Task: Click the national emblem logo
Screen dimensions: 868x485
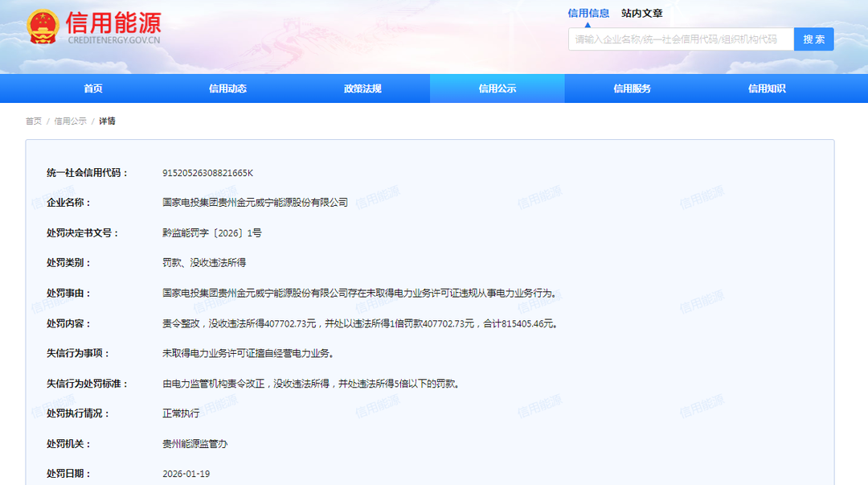Action: (43, 28)
